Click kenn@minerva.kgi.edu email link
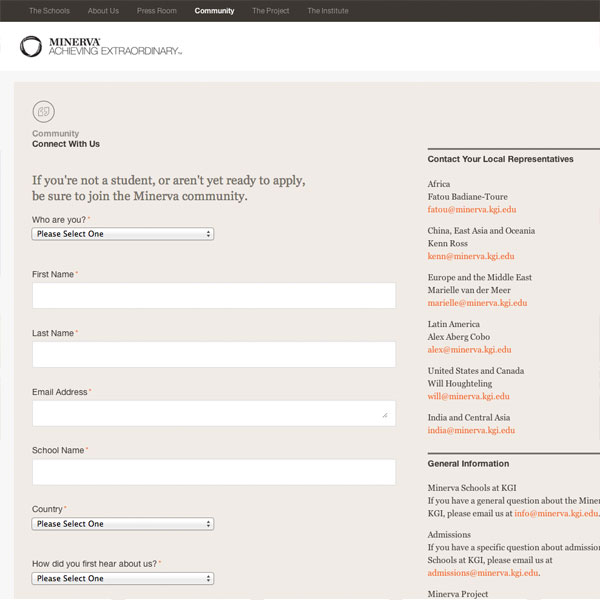600x600 pixels. tap(470, 256)
